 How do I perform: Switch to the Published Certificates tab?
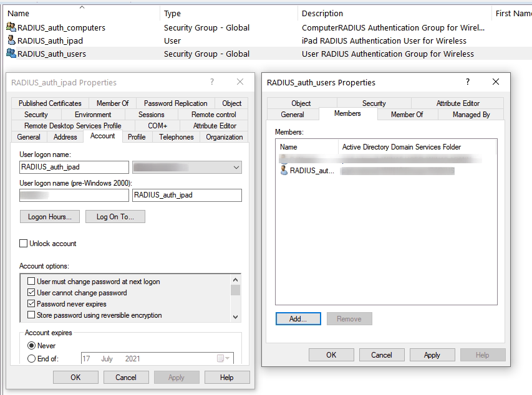point(50,103)
